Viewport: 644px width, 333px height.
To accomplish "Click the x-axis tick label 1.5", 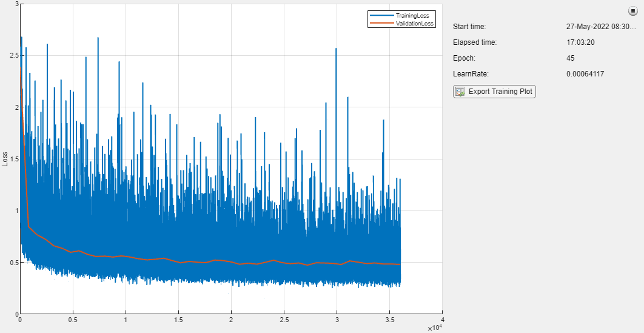I will [x=179, y=320].
